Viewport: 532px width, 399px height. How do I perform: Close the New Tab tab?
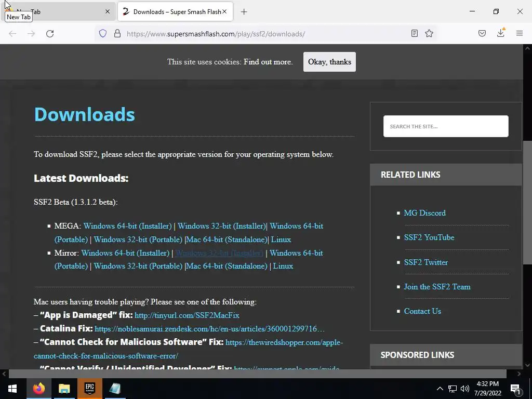tap(107, 11)
